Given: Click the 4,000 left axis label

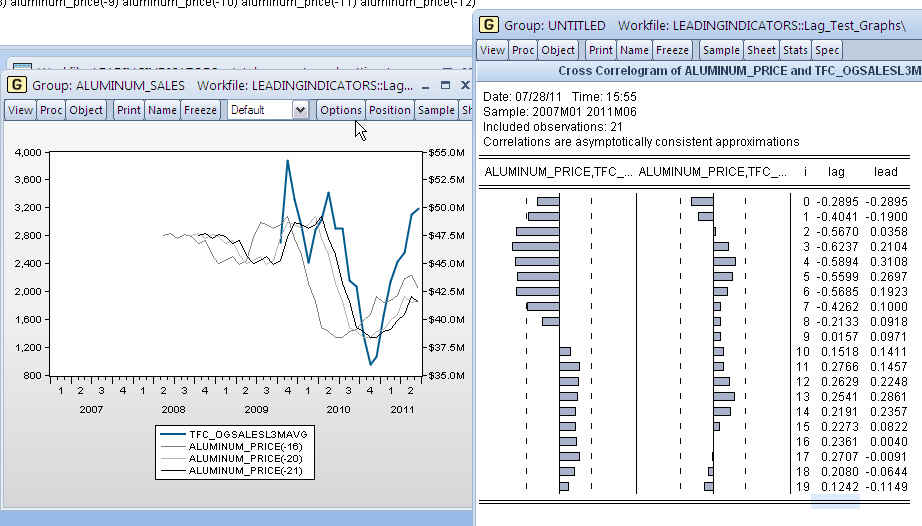Looking at the screenshot, I should pos(28,152).
